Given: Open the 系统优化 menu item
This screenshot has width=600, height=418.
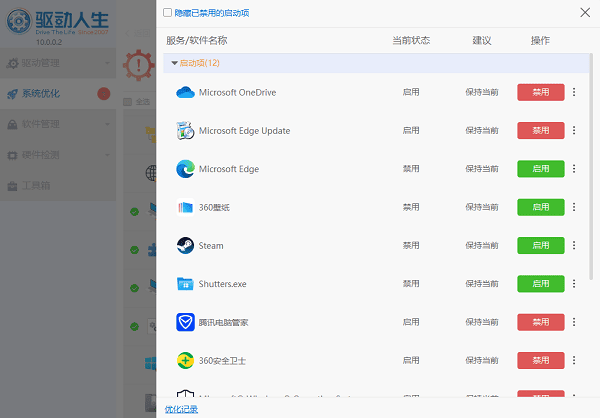Looking at the screenshot, I should pos(58,94).
